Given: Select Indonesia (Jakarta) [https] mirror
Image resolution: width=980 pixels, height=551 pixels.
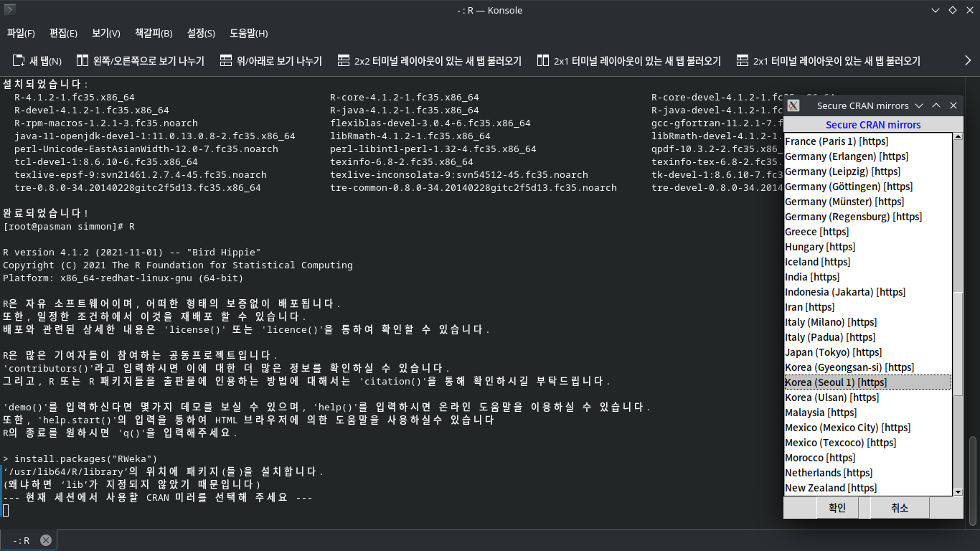Looking at the screenshot, I should [x=868, y=292].
